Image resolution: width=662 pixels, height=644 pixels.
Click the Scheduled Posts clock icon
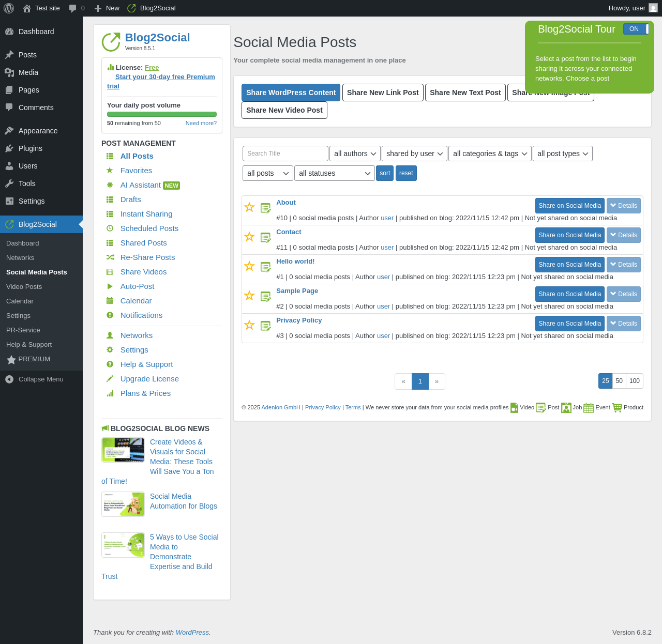[x=110, y=228]
